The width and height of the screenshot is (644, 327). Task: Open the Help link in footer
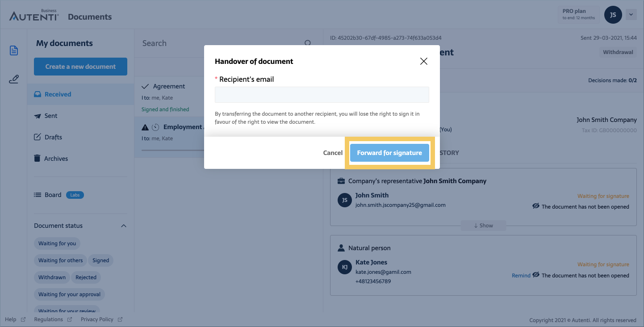15,319
